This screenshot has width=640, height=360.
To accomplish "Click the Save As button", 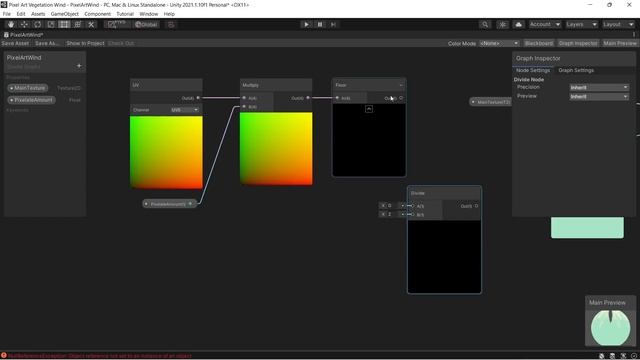I will [x=47, y=43].
